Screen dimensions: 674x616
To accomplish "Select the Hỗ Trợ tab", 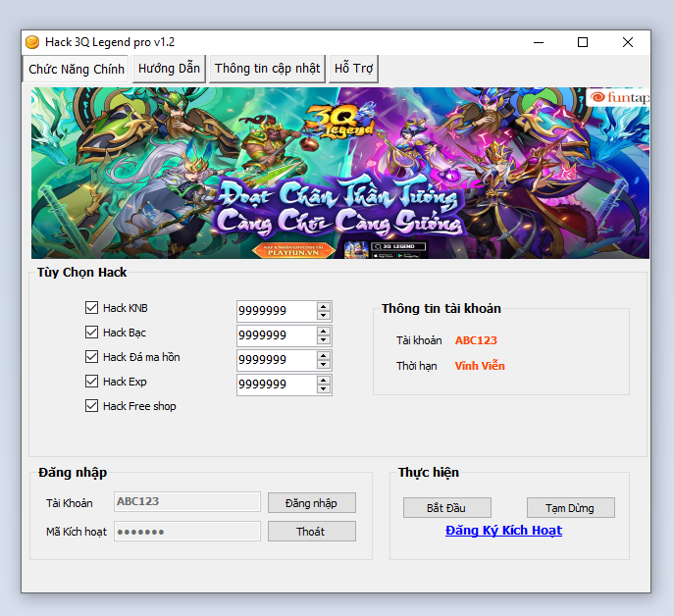I will pos(353,69).
